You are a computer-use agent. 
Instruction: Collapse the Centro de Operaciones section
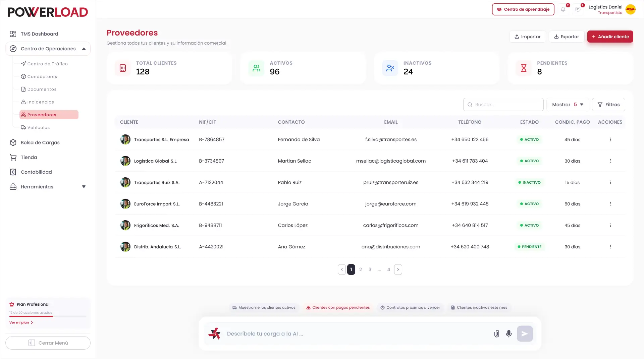pyautogui.click(x=48, y=49)
